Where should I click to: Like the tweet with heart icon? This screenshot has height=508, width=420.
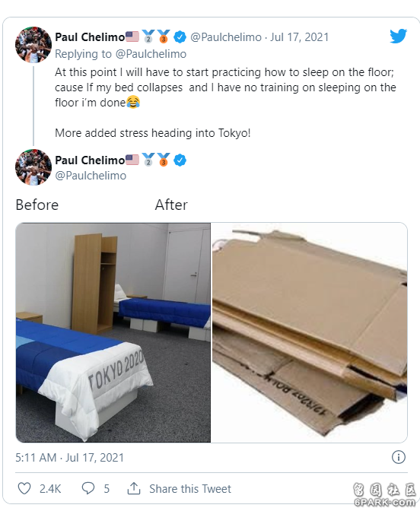24,488
